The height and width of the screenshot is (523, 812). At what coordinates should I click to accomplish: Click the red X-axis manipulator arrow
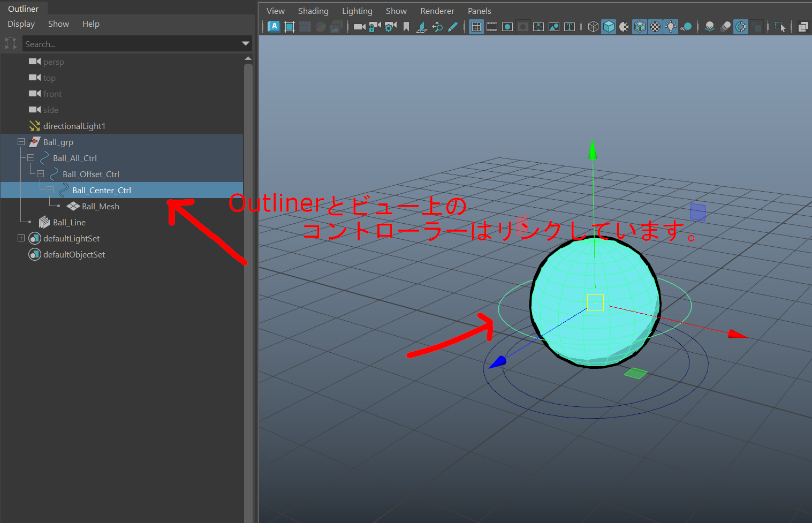738,335
